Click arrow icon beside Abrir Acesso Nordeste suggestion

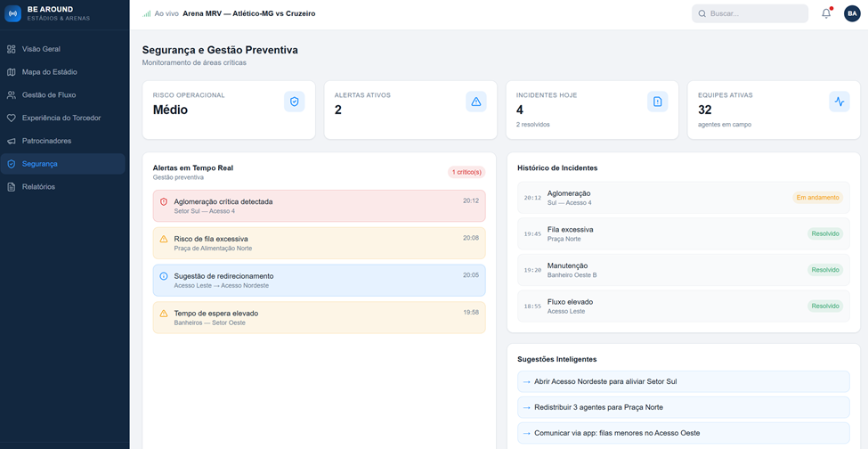(527, 382)
